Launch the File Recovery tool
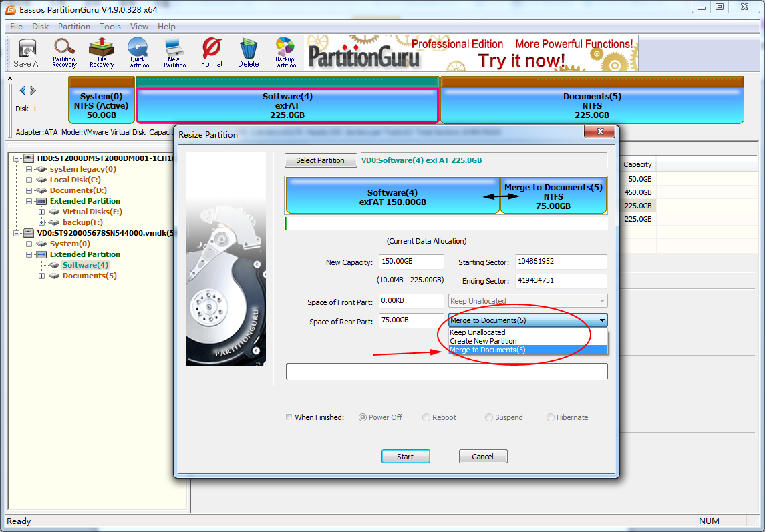This screenshot has height=532, width=765. pos(102,53)
